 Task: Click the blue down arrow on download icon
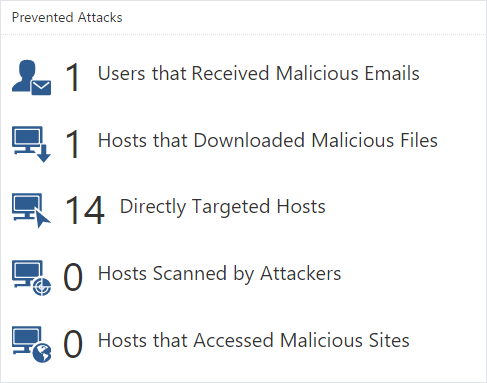[44, 153]
